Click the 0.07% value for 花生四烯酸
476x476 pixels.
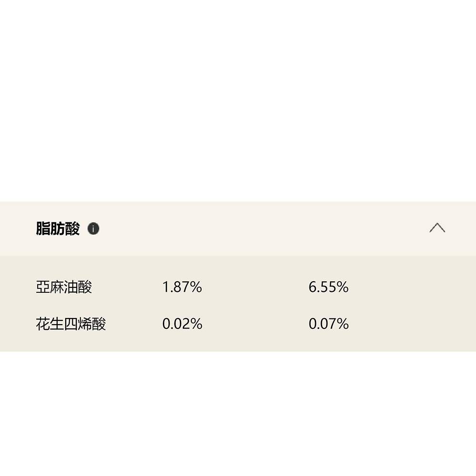(x=328, y=324)
